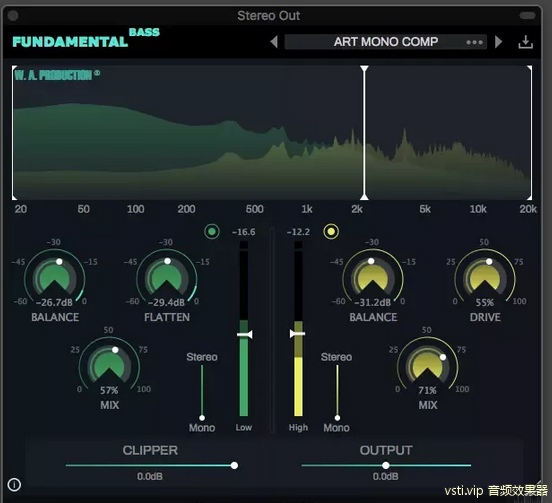Image resolution: width=552 pixels, height=503 pixels.
Task: Click the green Low band BALANCE knob
Action: 55,278
